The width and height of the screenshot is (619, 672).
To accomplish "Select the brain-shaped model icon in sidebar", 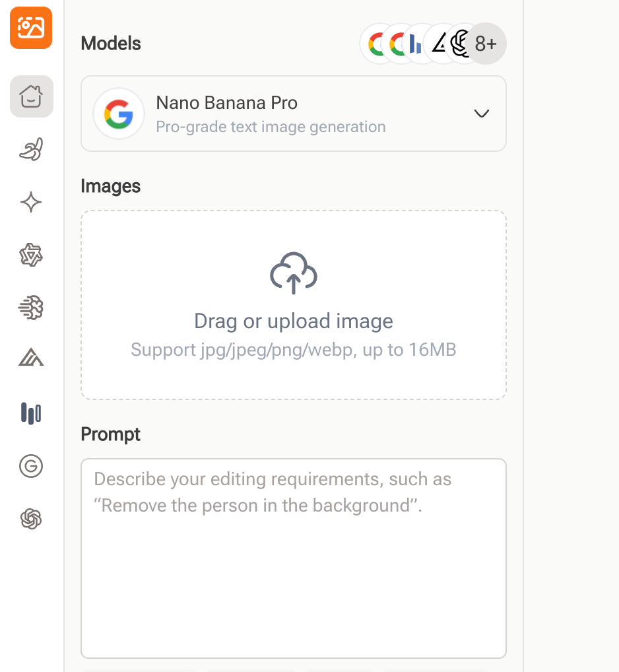I will pyautogui.click(x=31, y=308).
